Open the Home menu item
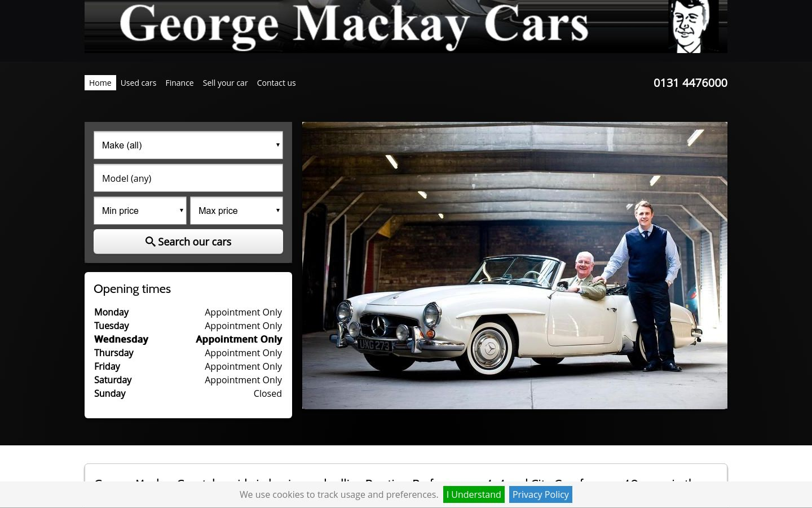 [100, 83]
